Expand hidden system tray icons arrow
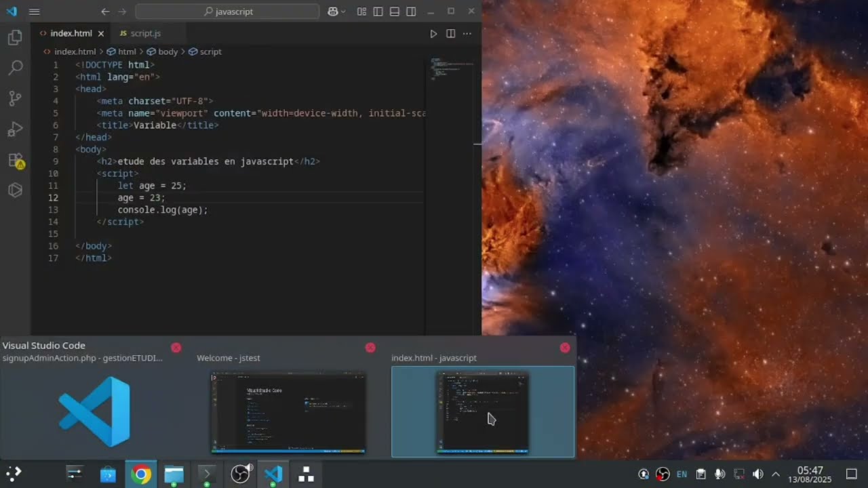The height and width of the screenshot is (488, 868). (776, 474)
